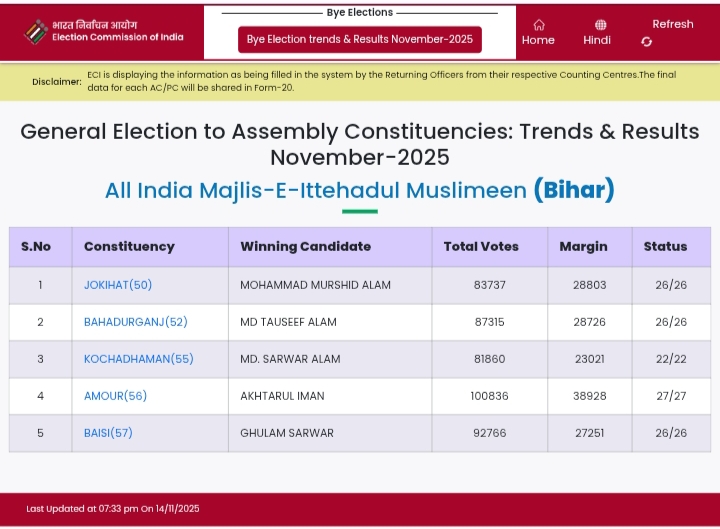Switch language to Hindi
This screenshot has height=529, width=720.
pos(597,40)
